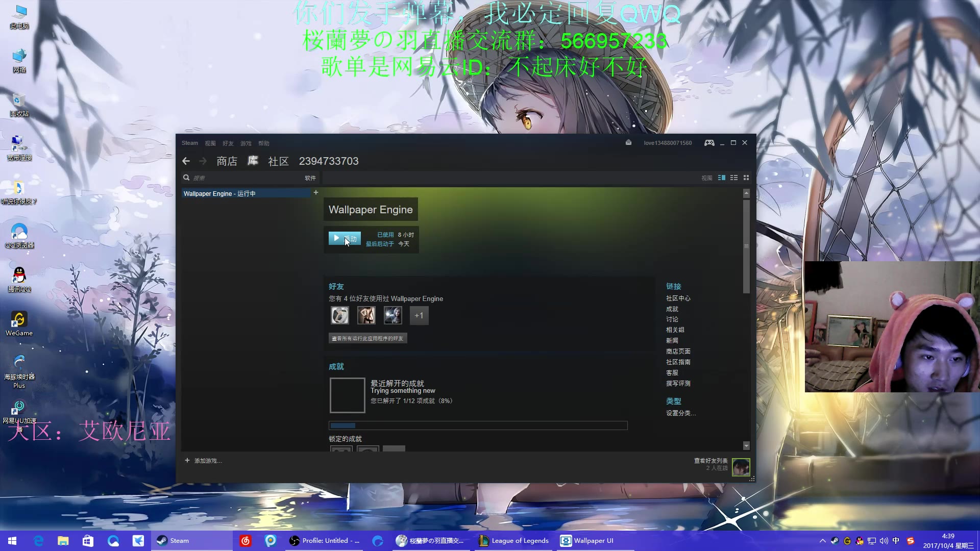Open 社区指南 link

coord(678,362)
